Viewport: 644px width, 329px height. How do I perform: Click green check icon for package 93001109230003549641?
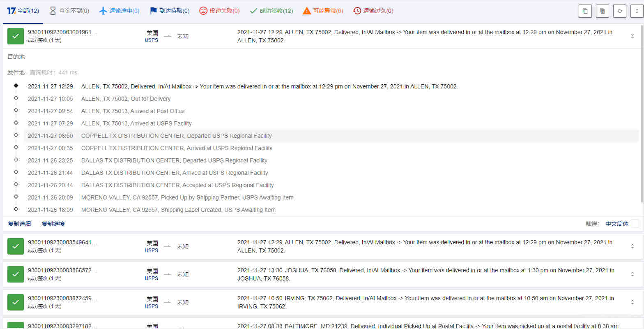click(16, 246)
